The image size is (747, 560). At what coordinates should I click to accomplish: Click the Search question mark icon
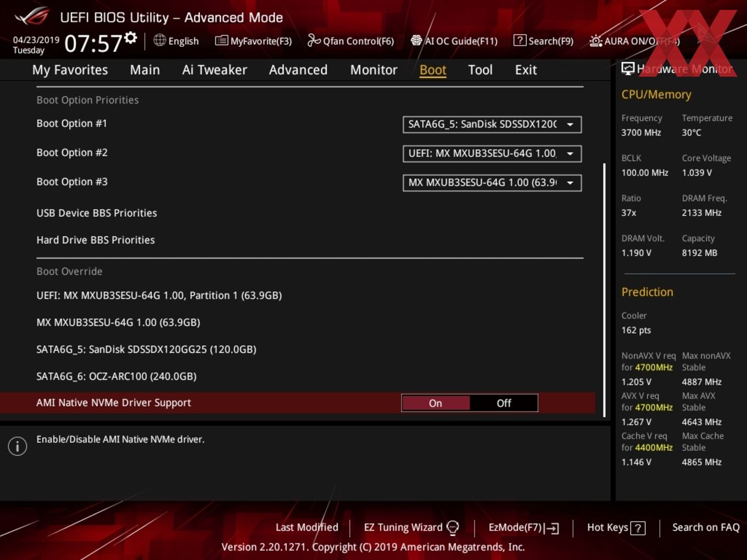[520, 41]
